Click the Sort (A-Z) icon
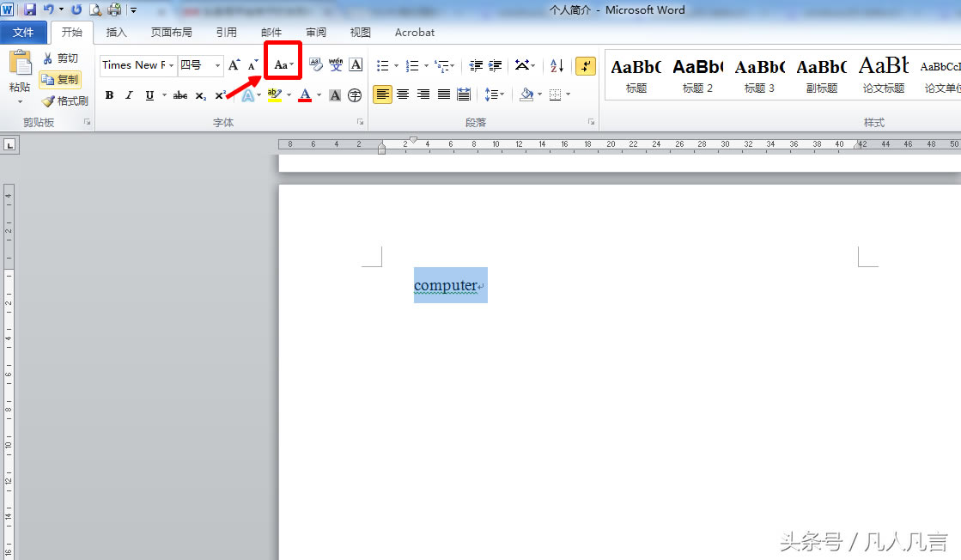This screenshot has height=560, width=961. [557, 65]
